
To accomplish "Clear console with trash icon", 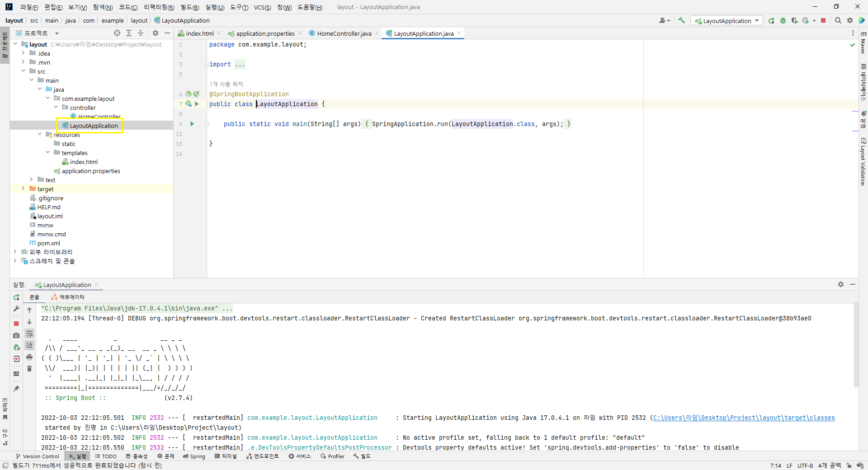I will pyautogui.click(x=29, y=369).
